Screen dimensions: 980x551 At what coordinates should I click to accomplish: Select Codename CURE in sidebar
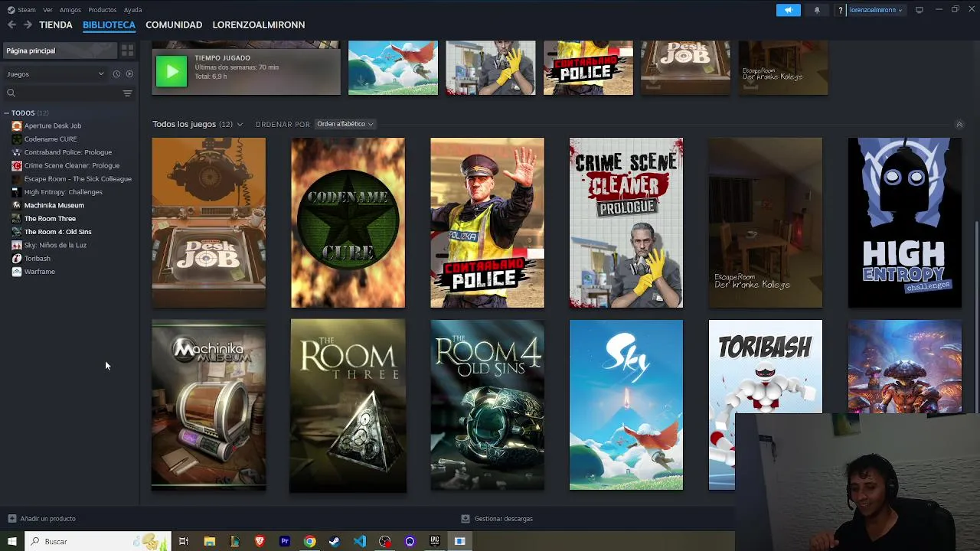pyautogui.click(x=51, y=139)
